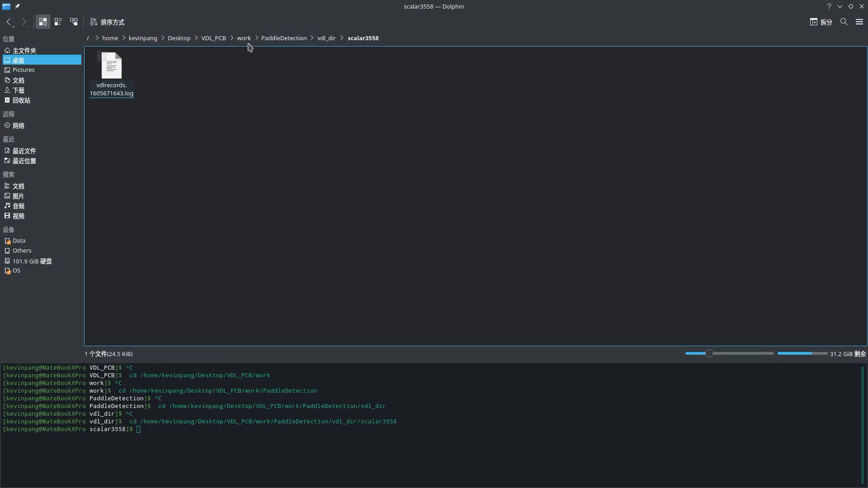
Task: Open the sort-by dropdown
Action: (107, 22)
